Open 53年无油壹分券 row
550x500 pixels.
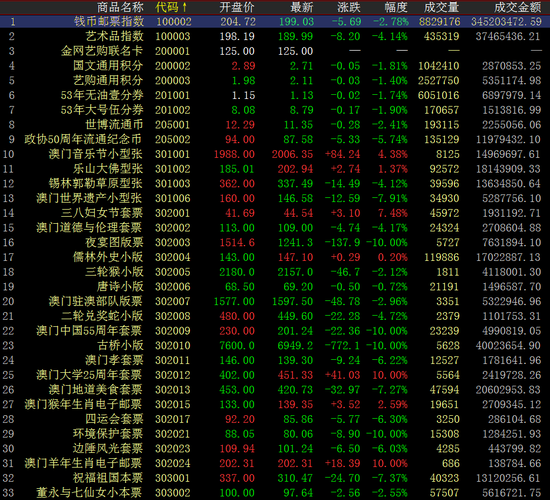tap(275, 95)
